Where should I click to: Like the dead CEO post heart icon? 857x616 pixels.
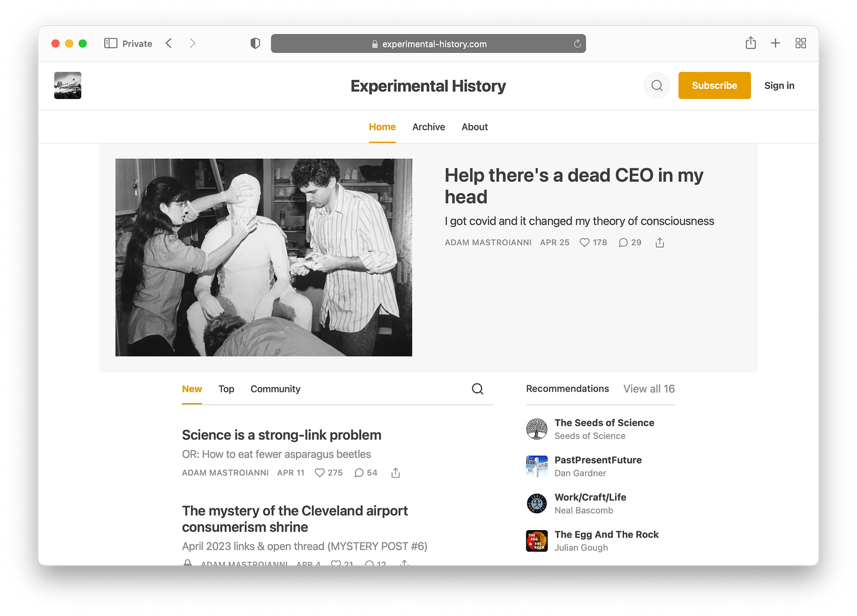pos(584,242)
